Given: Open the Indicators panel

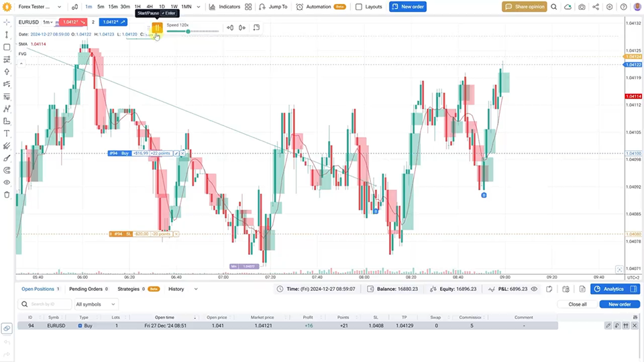Looking at the screenshot, I should (x=225, y=7).
